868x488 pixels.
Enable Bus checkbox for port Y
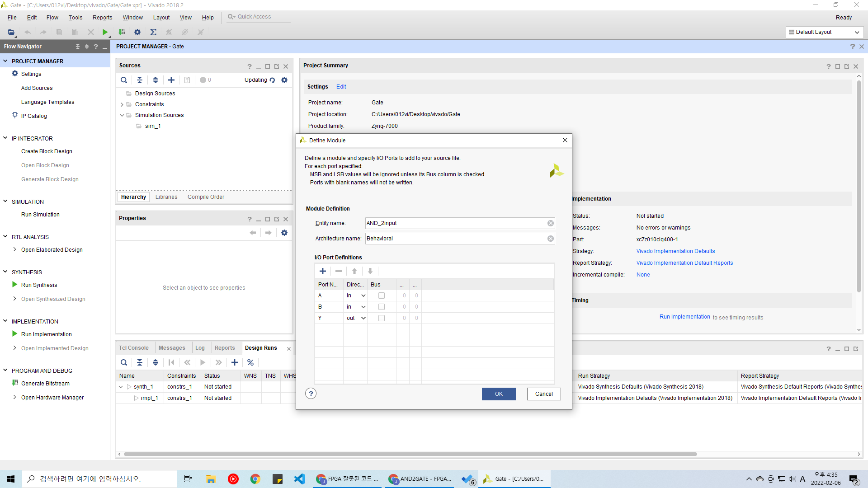pyautogui.click(x=382, y=318)
